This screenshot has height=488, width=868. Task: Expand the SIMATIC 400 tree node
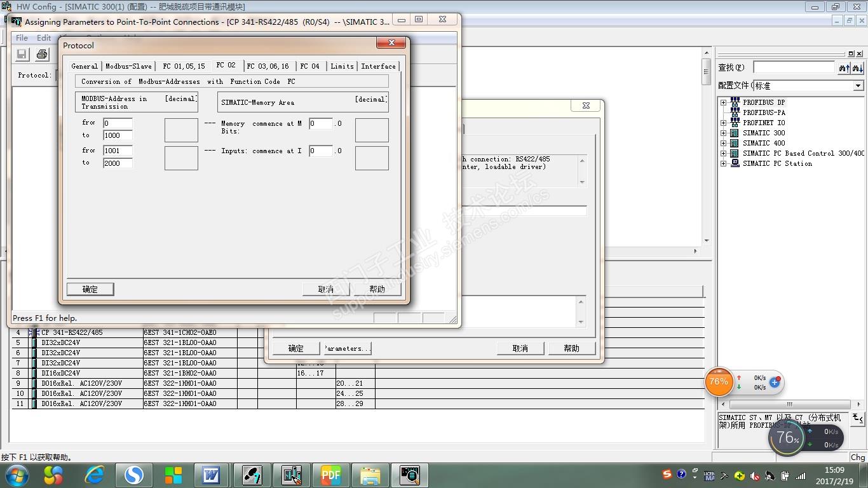coord(723,143)
